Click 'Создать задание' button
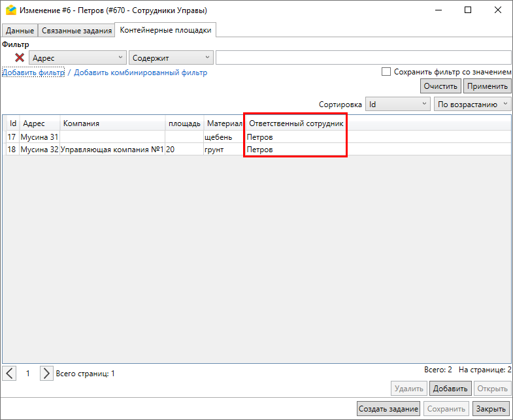 coord(388,409)
